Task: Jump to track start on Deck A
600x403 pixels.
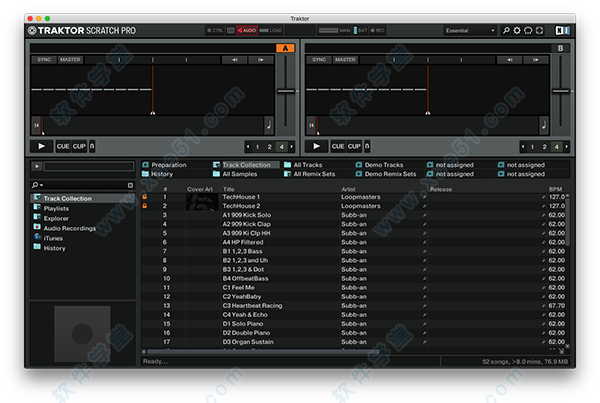Action: coord(36,125)
